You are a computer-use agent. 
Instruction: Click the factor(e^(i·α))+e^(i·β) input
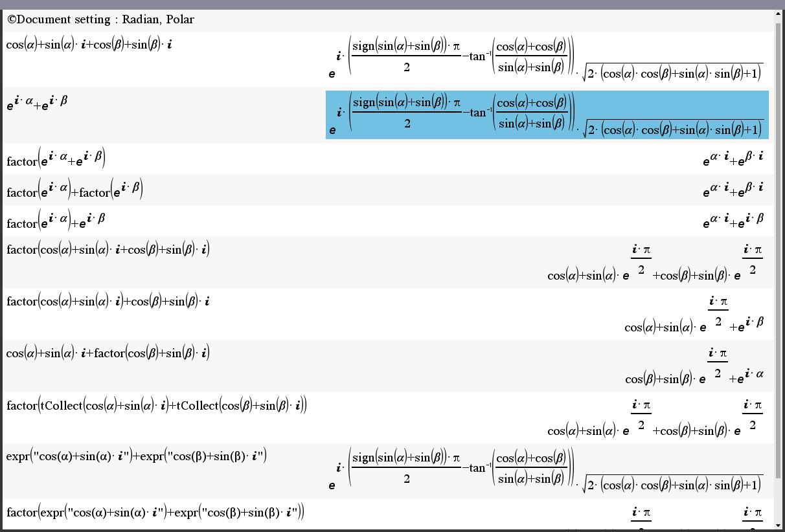(x=56, y=221)
